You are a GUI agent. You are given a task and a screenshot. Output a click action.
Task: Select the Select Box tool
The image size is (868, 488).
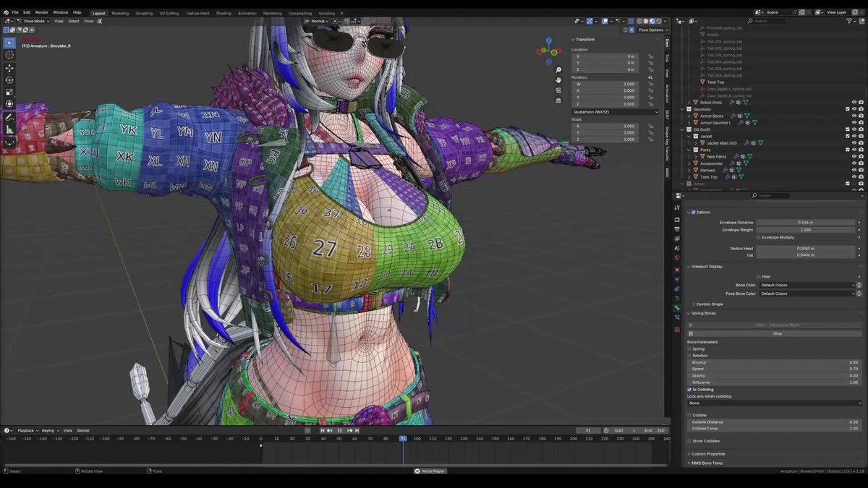click(x=9, y=43)
